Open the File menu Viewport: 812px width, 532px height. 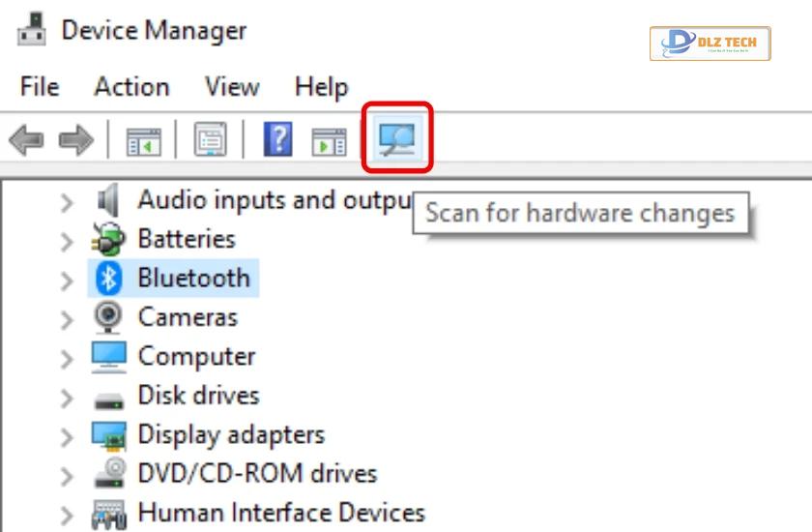click(x=40, y=86)
